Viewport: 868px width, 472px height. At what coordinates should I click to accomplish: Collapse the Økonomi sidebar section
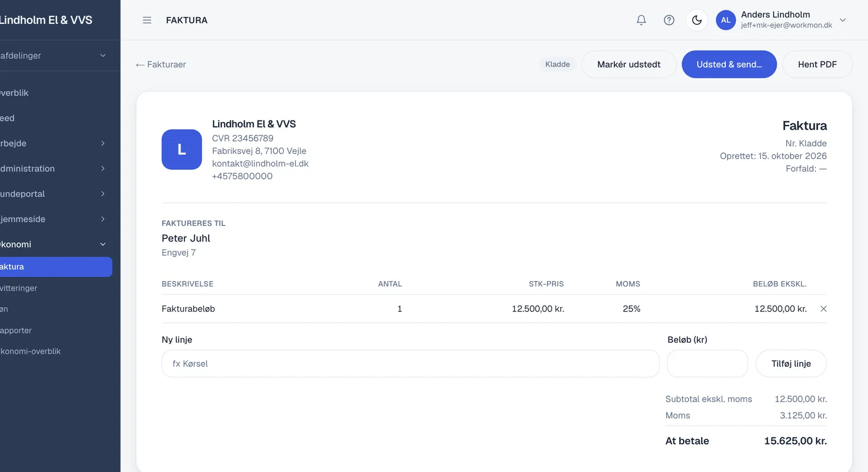[x=53, y=244]
